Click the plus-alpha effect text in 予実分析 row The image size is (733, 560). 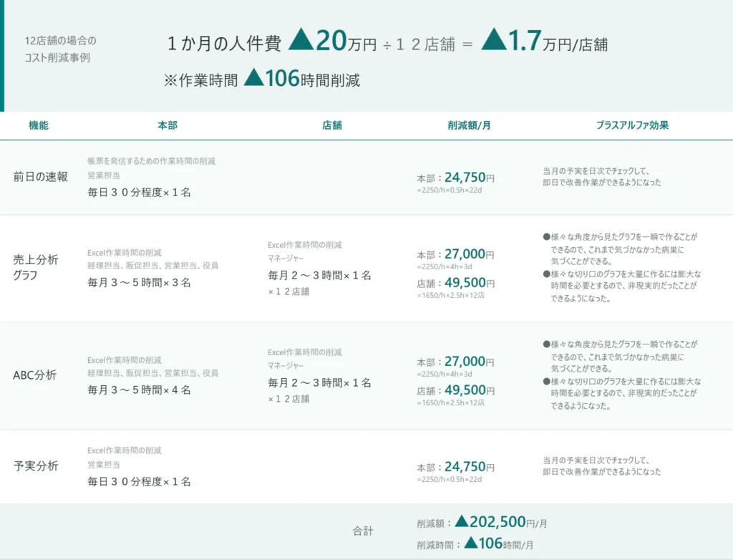click(602, 466)
